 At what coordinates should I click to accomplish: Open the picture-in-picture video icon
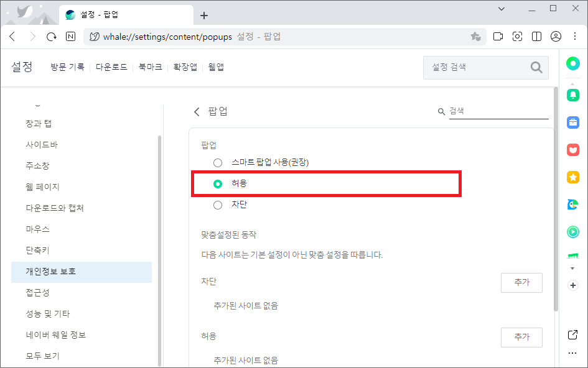point(498,36)
